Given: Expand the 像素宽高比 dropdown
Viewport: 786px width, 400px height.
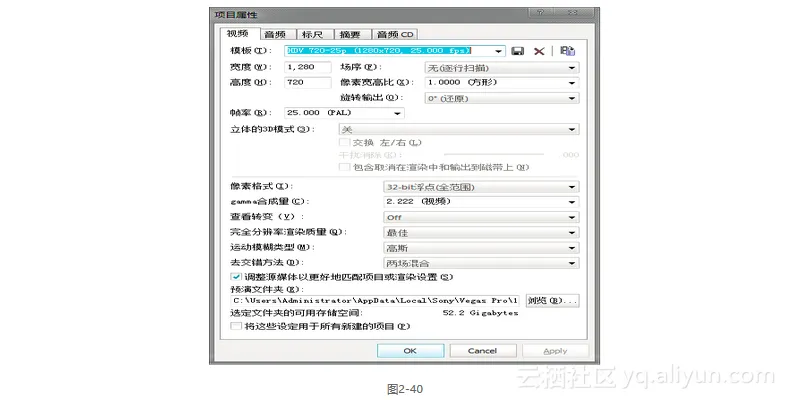Looking at the screenshot, I should (502, 83).
